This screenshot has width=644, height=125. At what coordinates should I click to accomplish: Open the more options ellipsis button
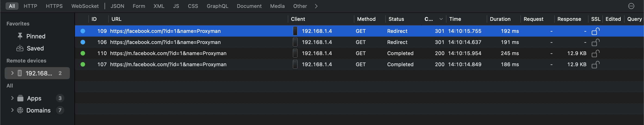tap(631, 6)
